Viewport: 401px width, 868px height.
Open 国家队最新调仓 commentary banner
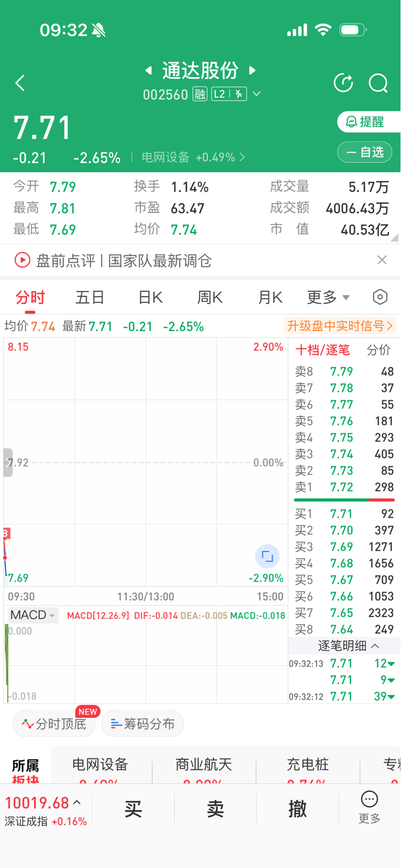[160, 261]
